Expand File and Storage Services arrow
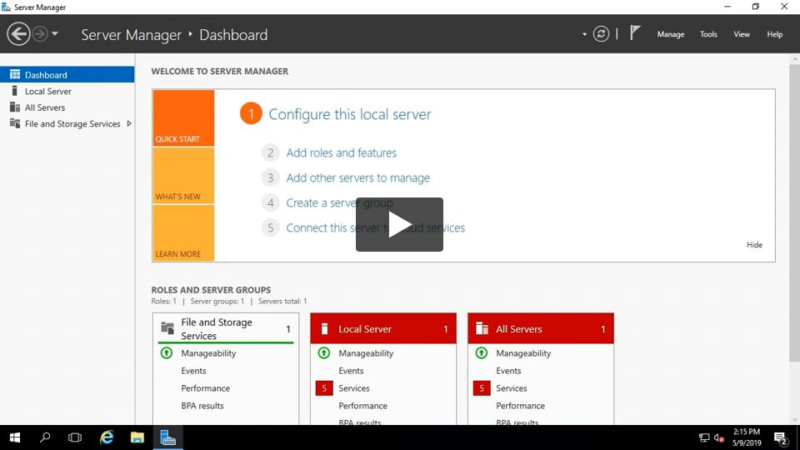This screenshot has width=800, height=450. pos(129,124)
